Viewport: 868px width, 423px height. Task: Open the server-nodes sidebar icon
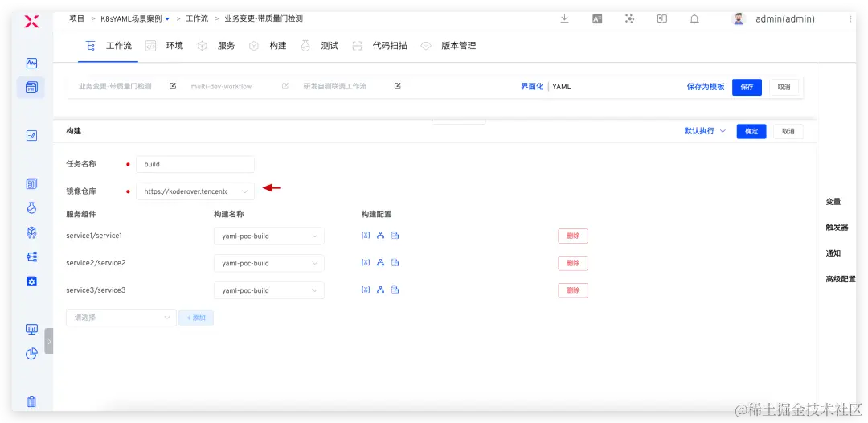tap(31, 257)
